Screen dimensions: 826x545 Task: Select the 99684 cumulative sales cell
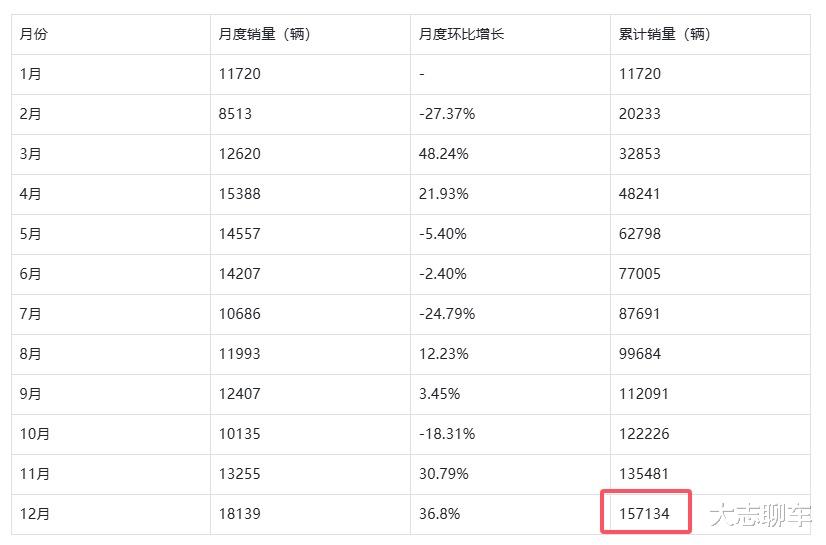click(x=640, y=354)
